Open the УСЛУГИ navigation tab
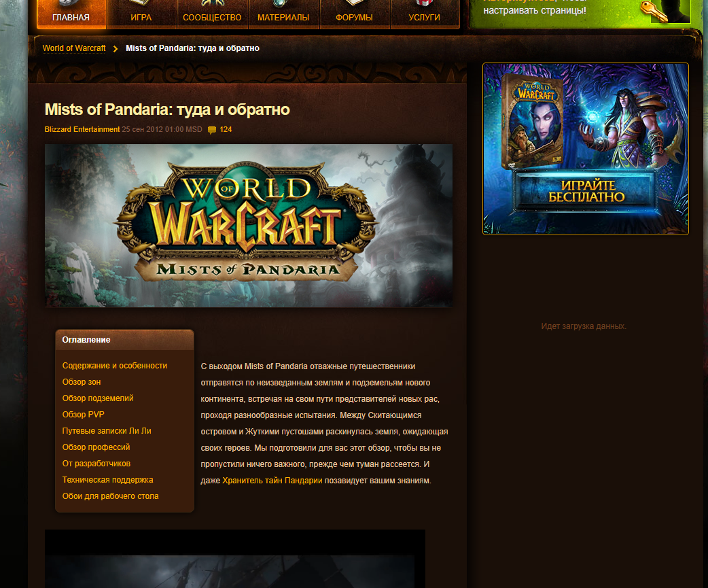 [425, 14]
